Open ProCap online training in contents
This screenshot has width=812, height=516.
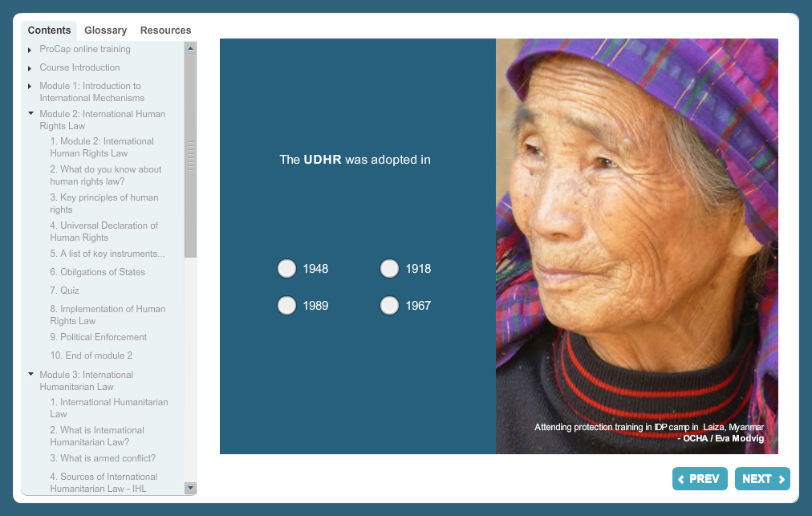(x=85, y=49)
